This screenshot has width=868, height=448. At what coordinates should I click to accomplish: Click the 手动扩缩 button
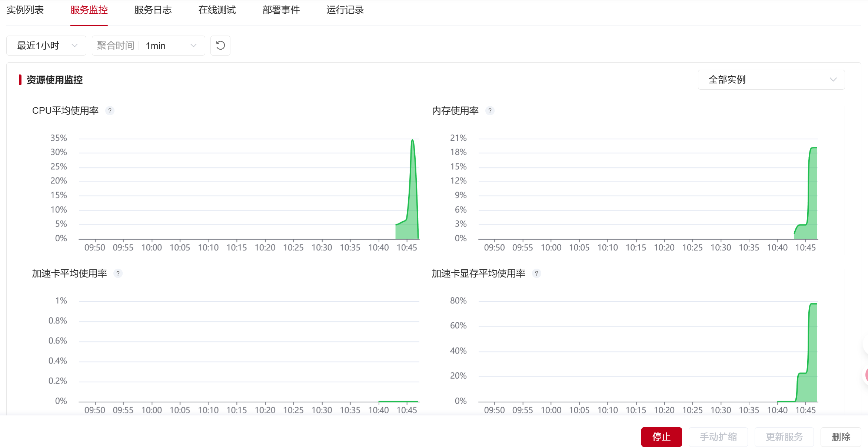point(718,437)
